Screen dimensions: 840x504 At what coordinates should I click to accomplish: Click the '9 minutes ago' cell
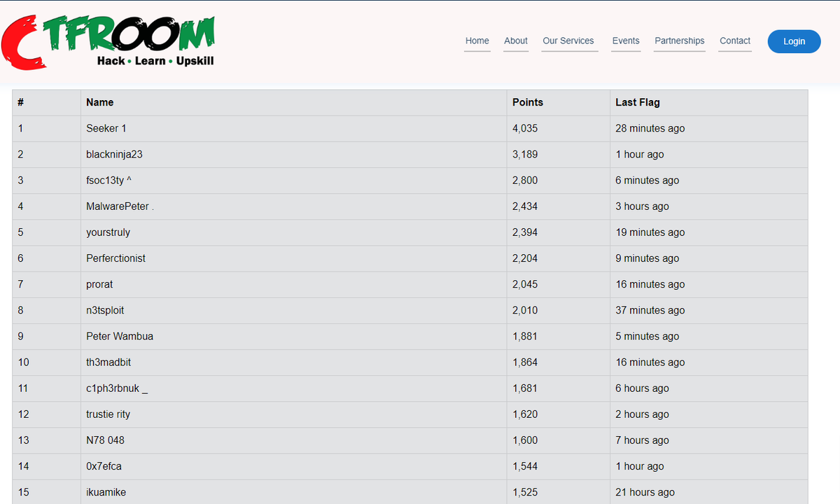coord(708,258)
